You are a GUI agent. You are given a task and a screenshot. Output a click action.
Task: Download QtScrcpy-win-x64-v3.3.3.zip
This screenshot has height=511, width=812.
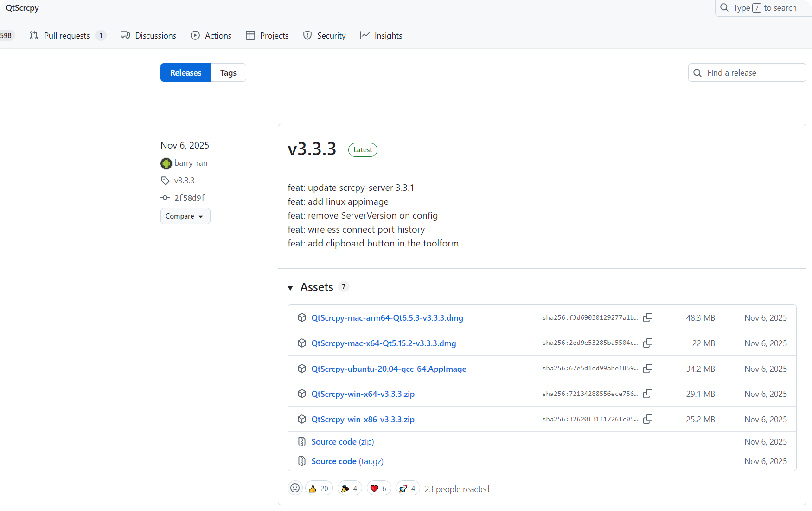pyautogui.click(x=363, y=394)
